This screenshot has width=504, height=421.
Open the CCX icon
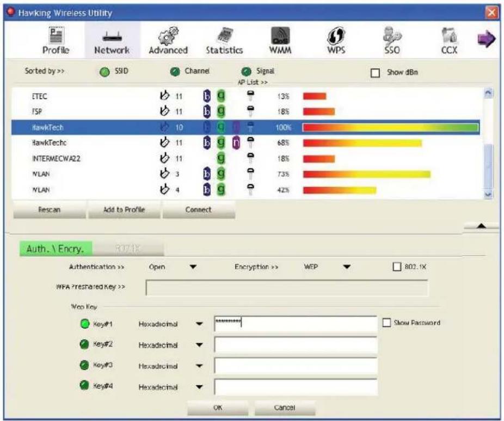pos(449,35)
